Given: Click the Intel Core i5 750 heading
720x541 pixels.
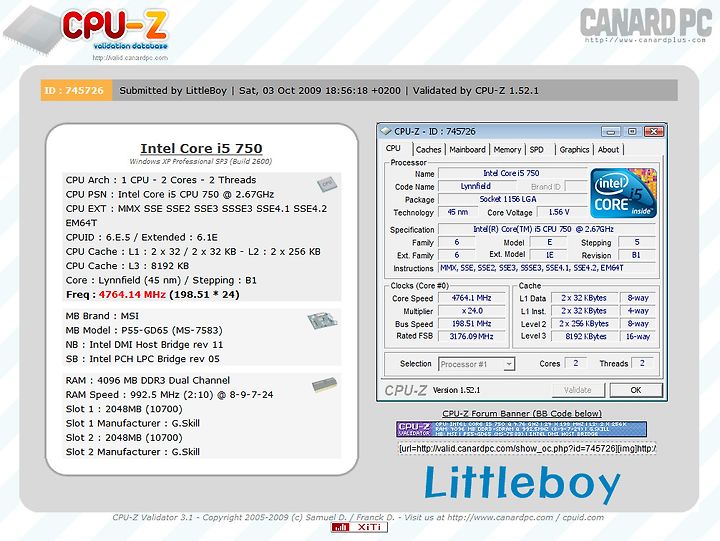Looking at the screenshot, I should click(201, 149).
